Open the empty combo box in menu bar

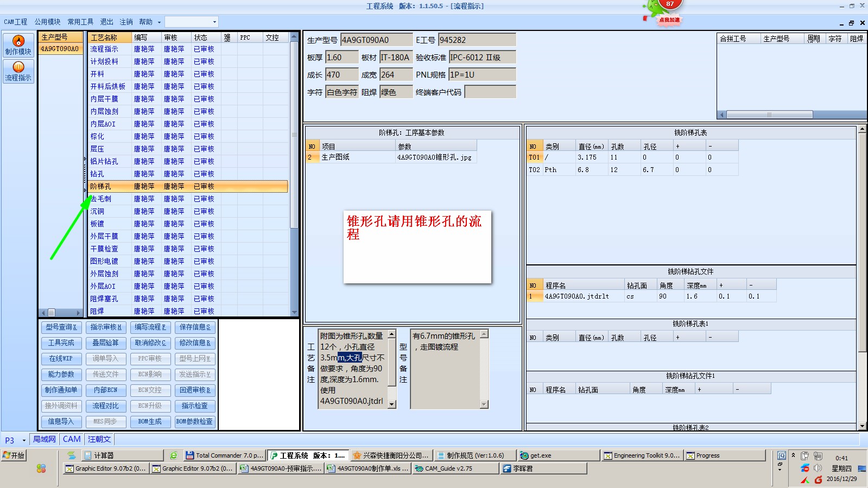192,22
